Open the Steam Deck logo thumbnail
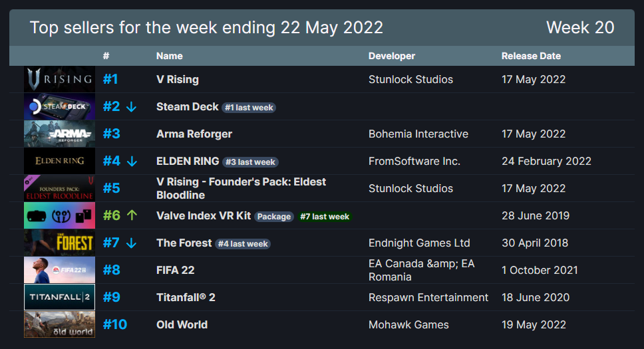 pos(59,106)
